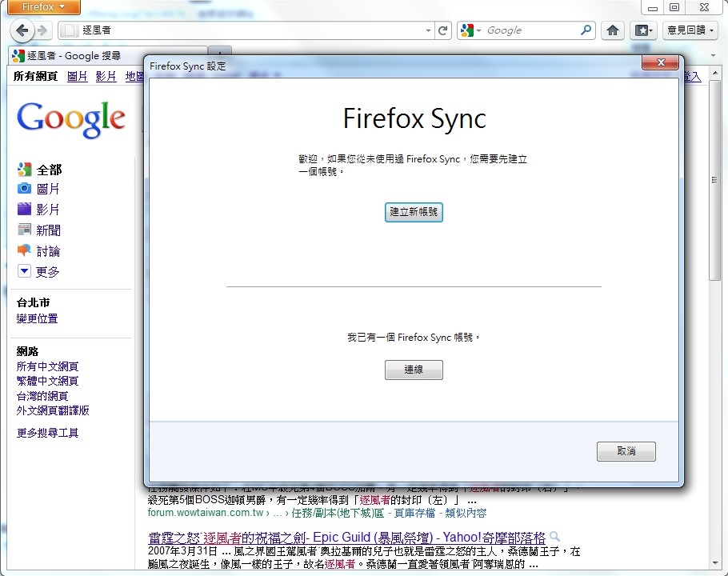The height and width of the screenshot is (576, 728).
Task: Click the 新聞 text link in sidebar
Action: (x=48, y=230)
